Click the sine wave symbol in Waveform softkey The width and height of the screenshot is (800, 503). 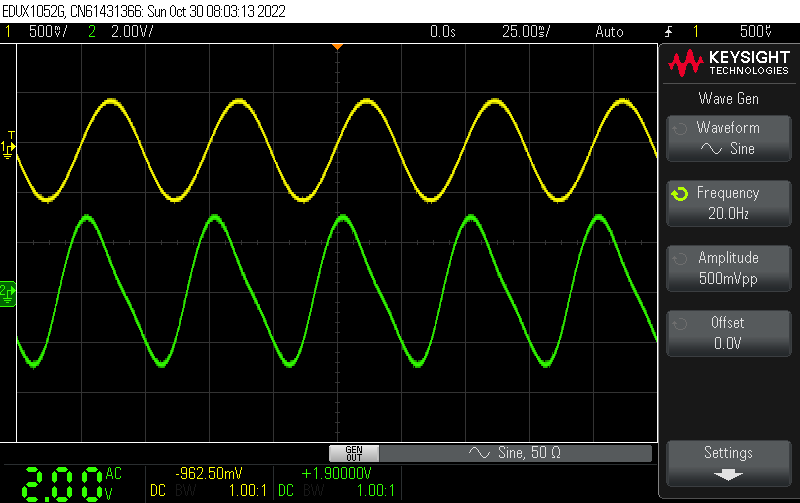(711, 149)
